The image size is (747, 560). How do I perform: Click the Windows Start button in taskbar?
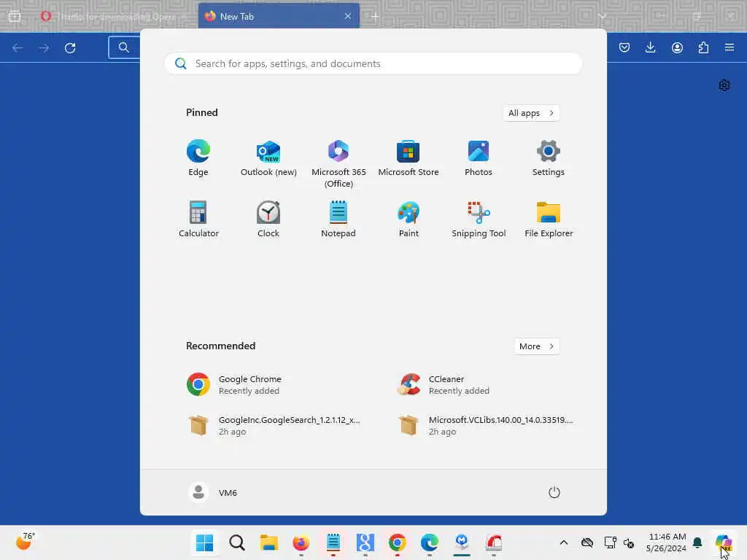(x=205, y=542)
